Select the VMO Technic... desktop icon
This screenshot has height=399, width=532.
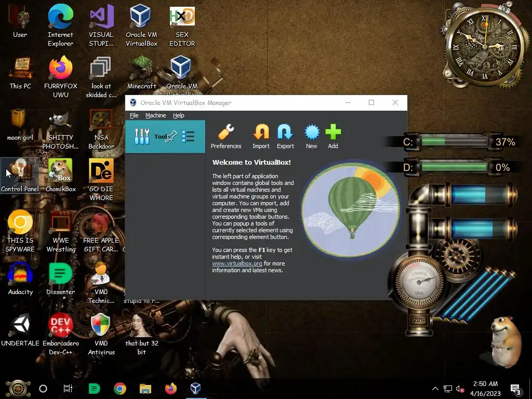pos(101,283)
